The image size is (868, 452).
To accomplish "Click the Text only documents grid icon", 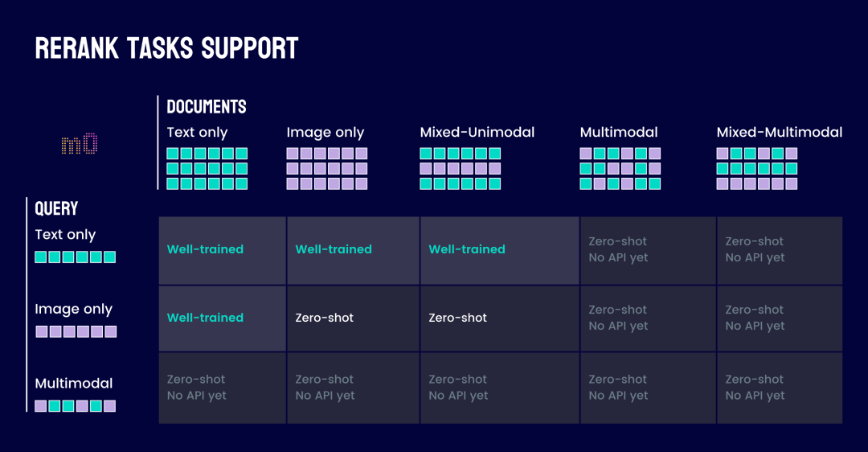I will 207,168.
